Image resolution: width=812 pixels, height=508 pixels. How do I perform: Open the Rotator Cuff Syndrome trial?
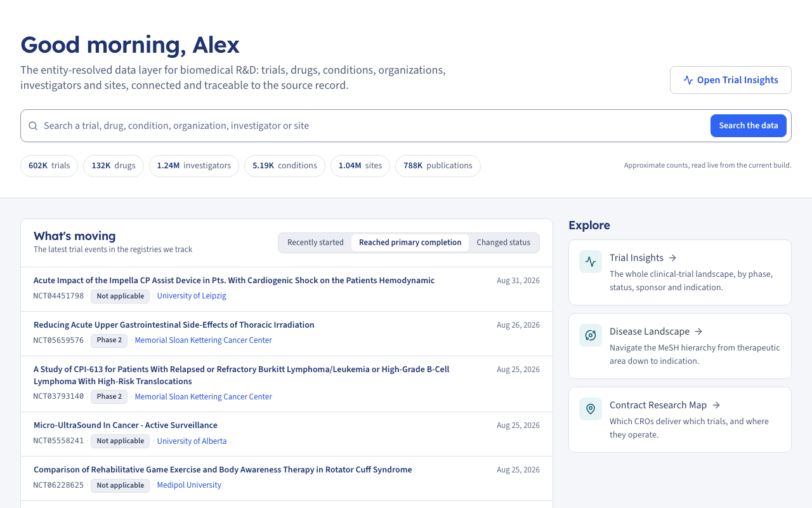(223, 470)
